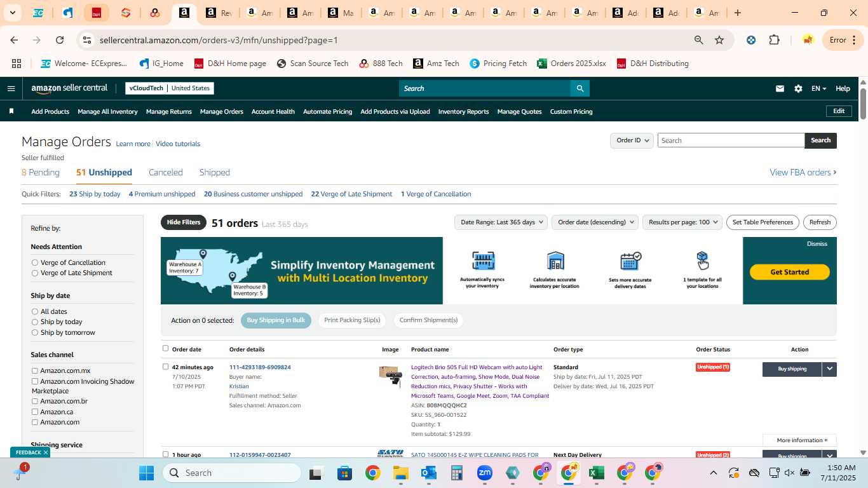Open Inventory Reports in the nav bar

click(464, 112)
